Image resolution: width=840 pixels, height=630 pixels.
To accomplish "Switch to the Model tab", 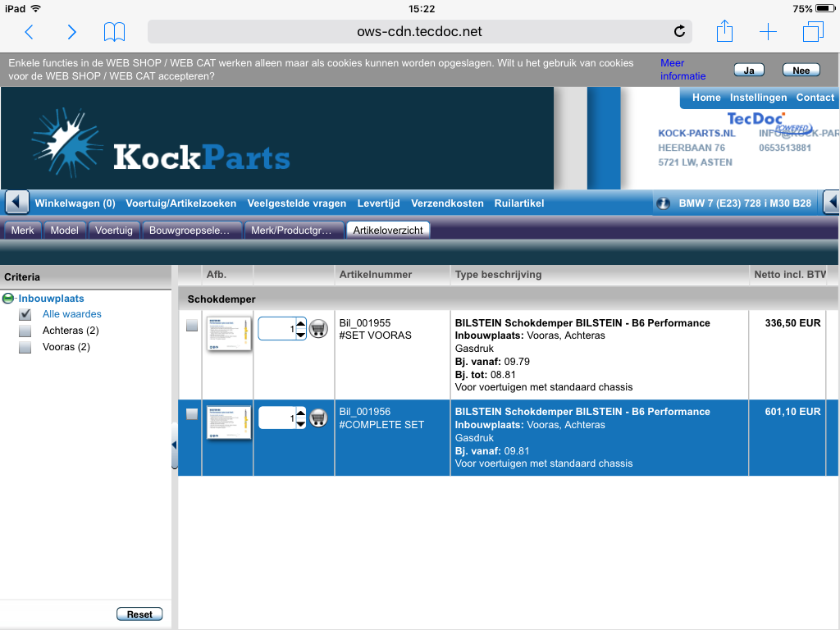I will pos(64,231).
